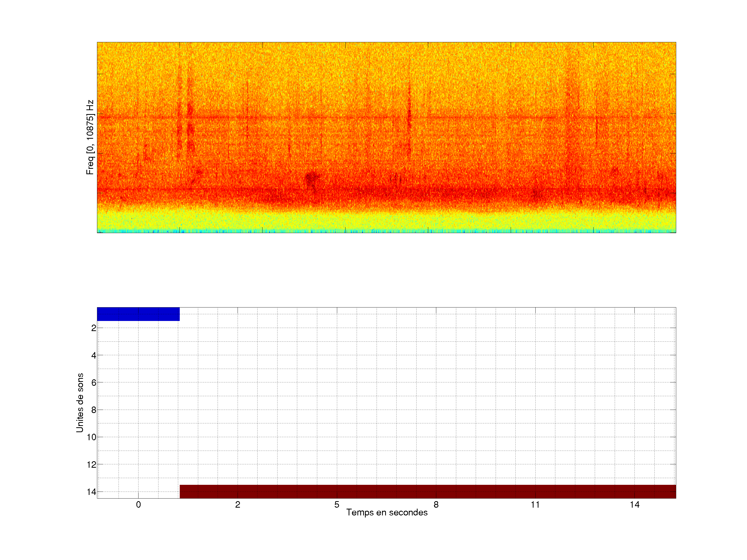747x560 pixels.
Task: Click y-axis tick label 8
Action: click(x=94, y=410)
